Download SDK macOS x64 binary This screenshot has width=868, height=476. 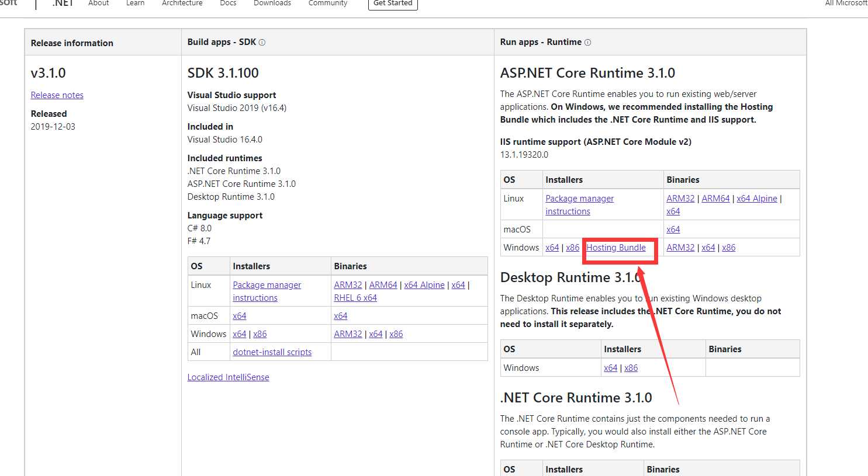pos(341,316)
